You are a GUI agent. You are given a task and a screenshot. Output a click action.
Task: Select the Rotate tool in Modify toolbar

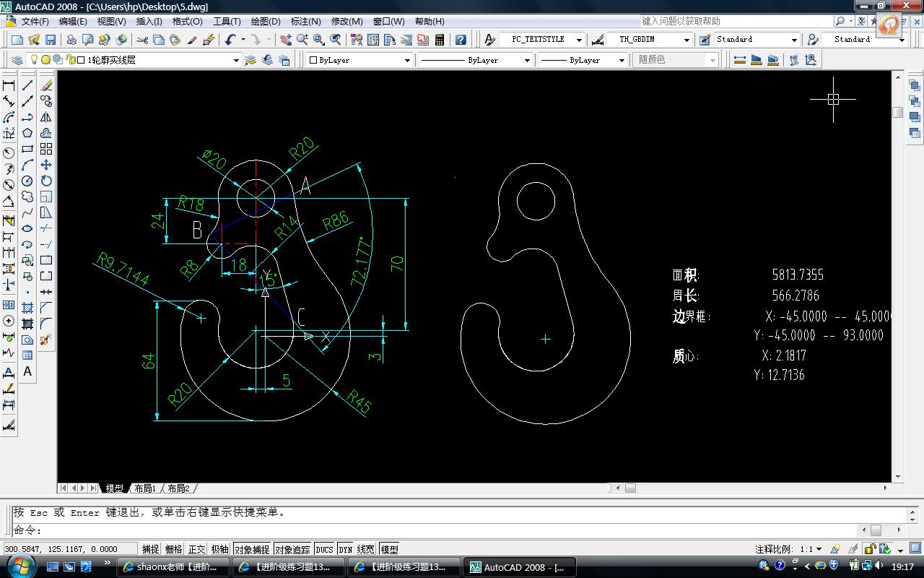pyautogui.click(x=46, y=181)
